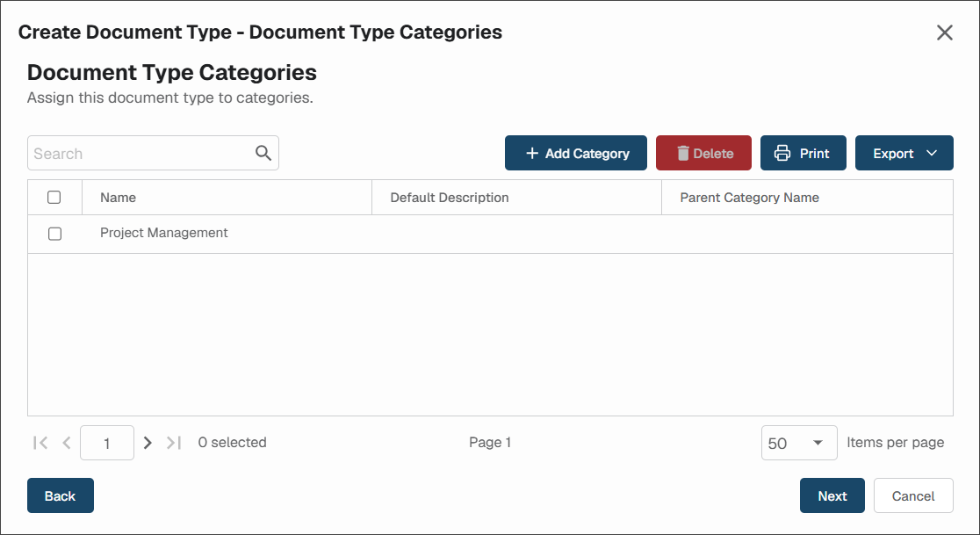Select the Project Management row text
The height and width of the screenshot is (535, 980).
(x=163, y=233)
